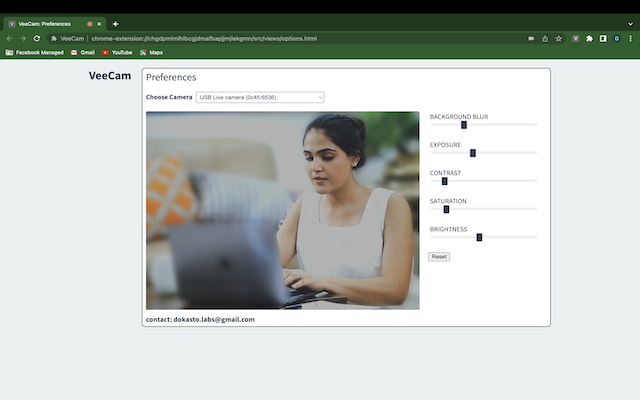Click the contact email dokasto.labs@gmail.com
Screen dimensions: 640x400
point(214,320)
